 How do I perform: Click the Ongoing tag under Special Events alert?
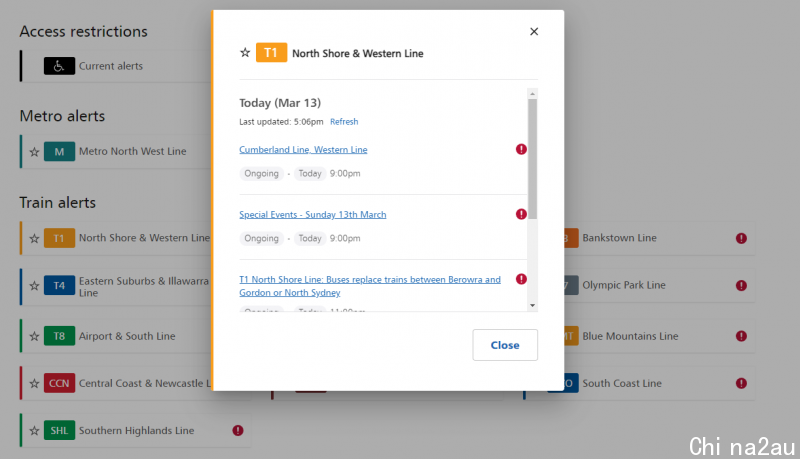point(261,238)
